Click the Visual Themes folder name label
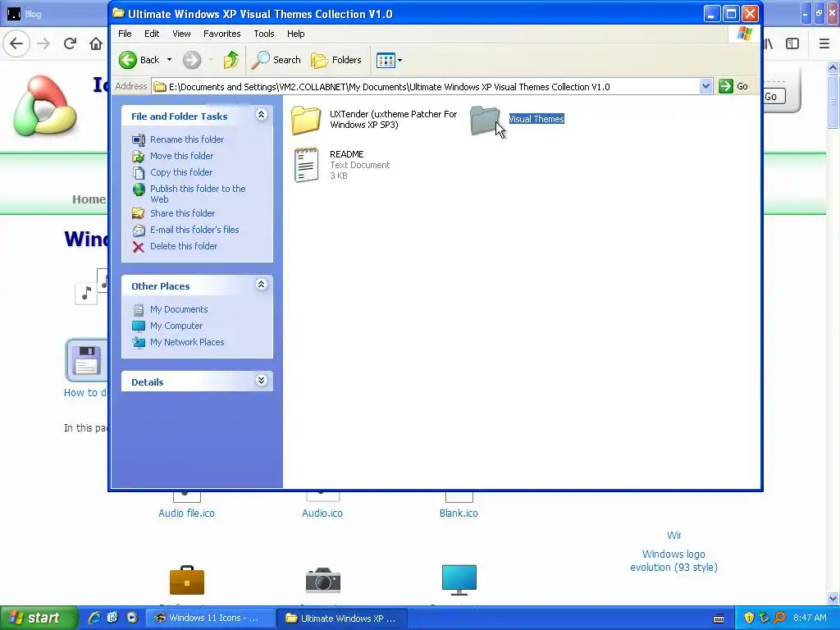The image size is (840, 630). [x=536, y=119]
